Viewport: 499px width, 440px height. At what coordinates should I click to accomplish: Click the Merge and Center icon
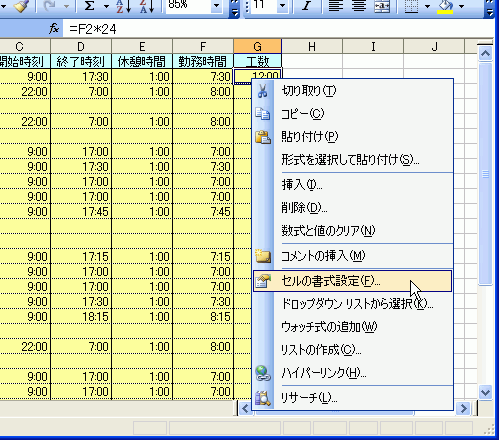coord(382,6)
